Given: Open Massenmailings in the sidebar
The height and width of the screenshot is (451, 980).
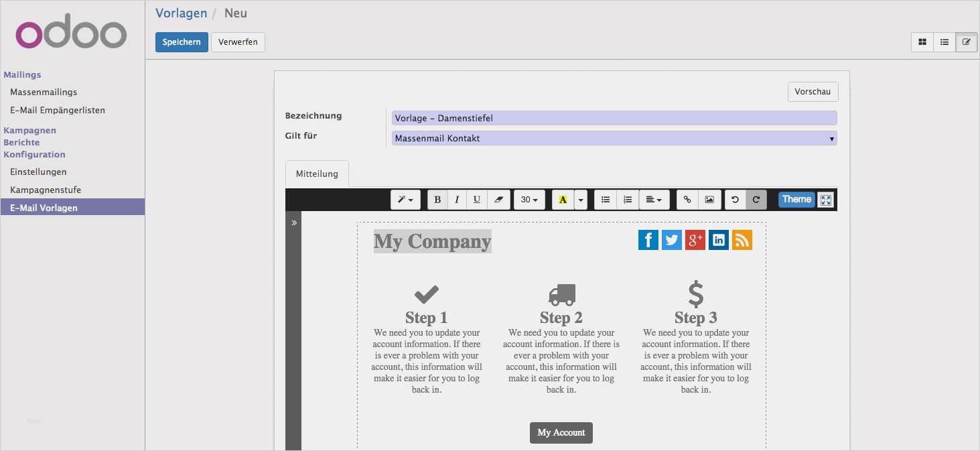Looking at the screenshot, I should (x=44, y=92).
